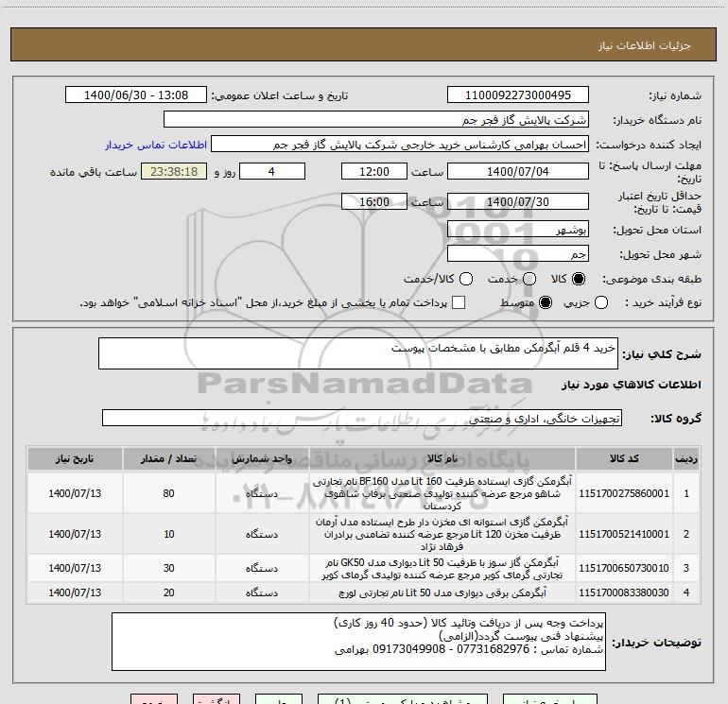
Task: Click the remaining time countdown 23:38:18
Action: click(x=174, y=171)
